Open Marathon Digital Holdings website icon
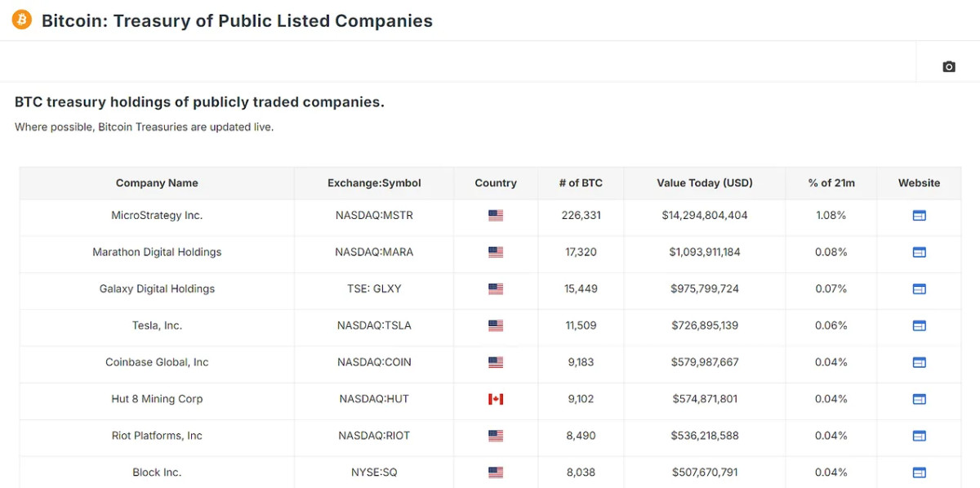 tap(919, 253)
